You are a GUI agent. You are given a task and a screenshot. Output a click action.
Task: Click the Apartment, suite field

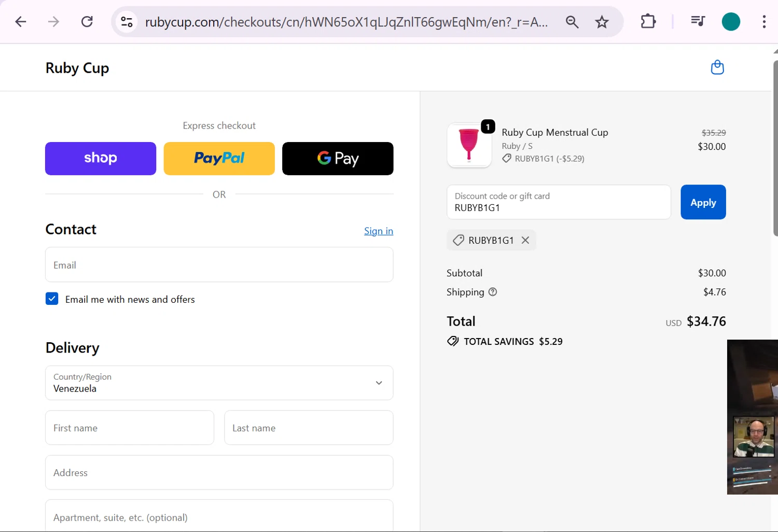[219, 516]
